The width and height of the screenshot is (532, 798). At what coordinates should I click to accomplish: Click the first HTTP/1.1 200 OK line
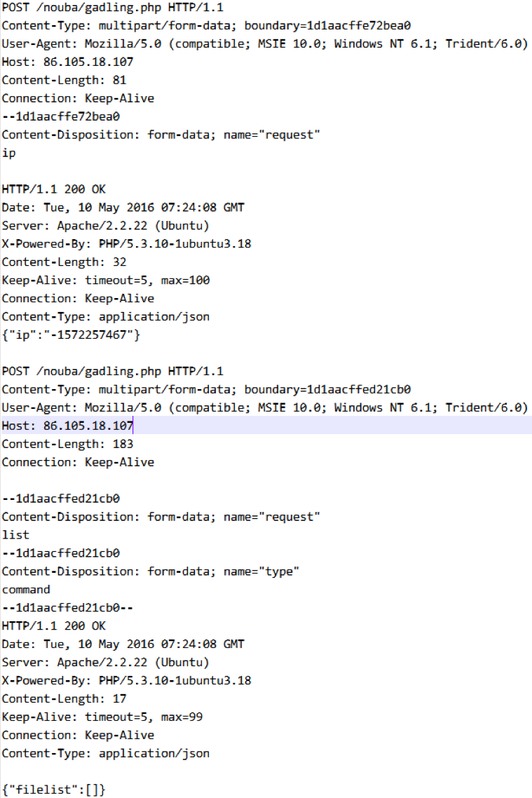pyautogui.click(x=54, y=189)
